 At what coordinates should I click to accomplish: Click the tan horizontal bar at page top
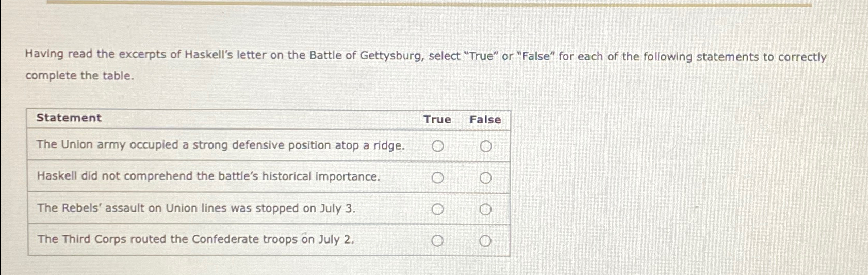[428, 4]
